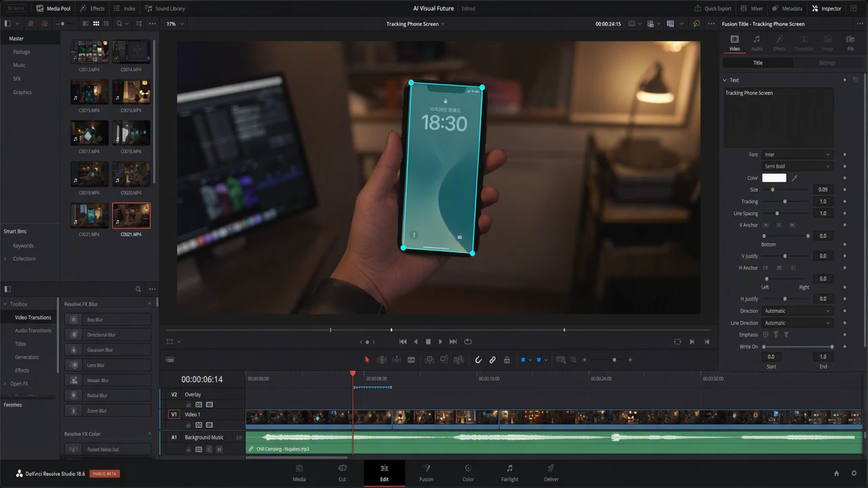The height and width of the screenshot is (488, 868).
Task: Open the Line Direction dropdown
Action: (797, 323)
